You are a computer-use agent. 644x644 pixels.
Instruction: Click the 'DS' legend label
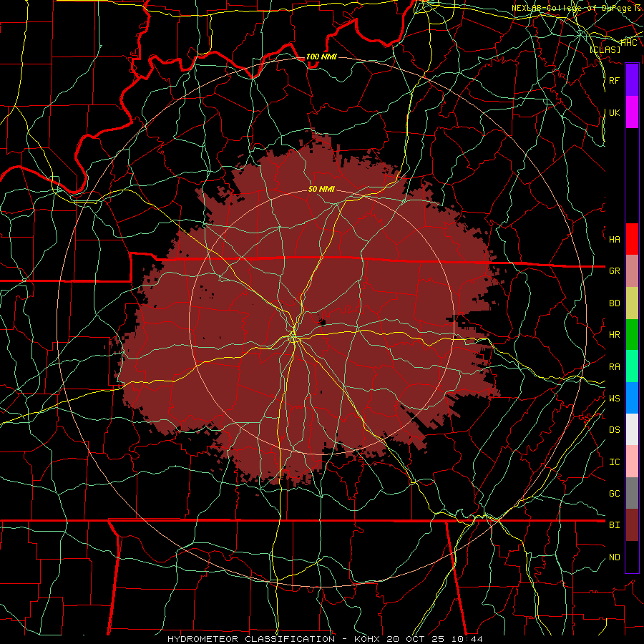pos(615,430)
